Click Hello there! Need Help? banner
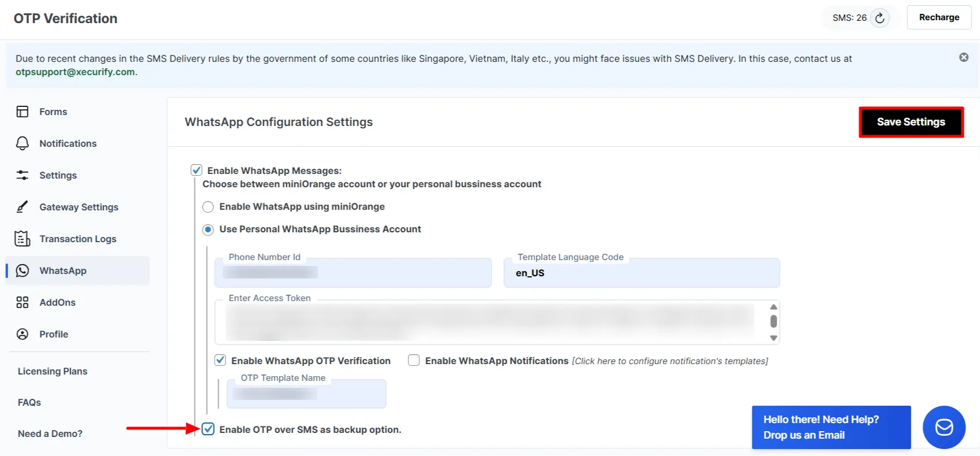The width and height of the screenshot is (980, 456). click(x=831, y=427)
